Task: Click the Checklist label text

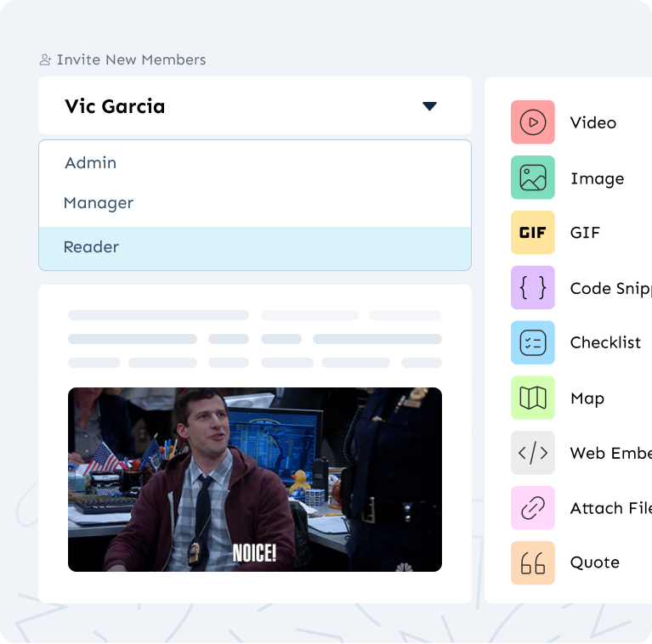Action: pyautogui.click(x=605, y=343)
